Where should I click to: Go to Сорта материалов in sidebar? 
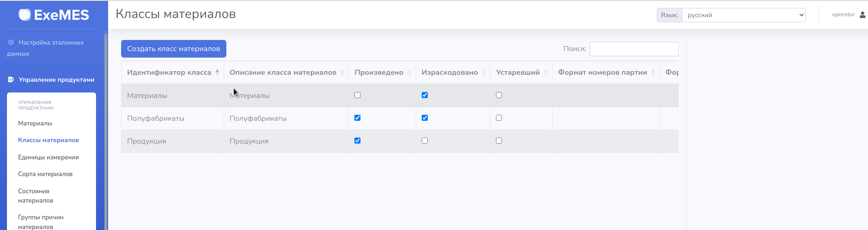tap(45, 174)
